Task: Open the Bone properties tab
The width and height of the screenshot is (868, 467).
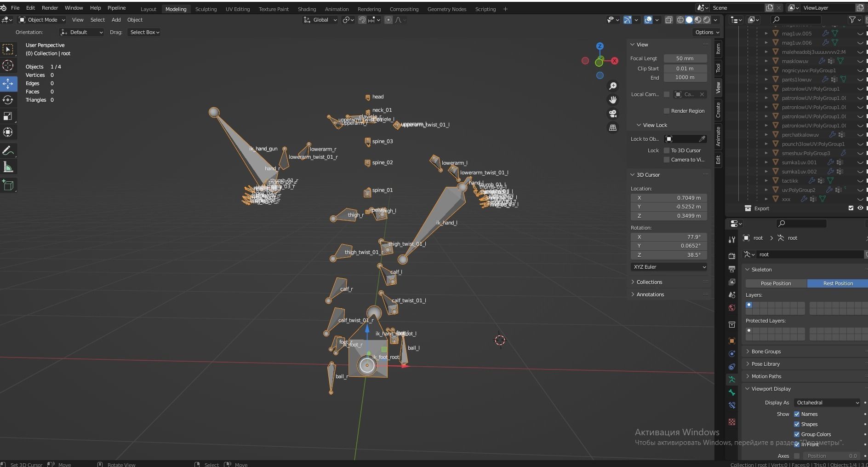Action: pos(732,392)
